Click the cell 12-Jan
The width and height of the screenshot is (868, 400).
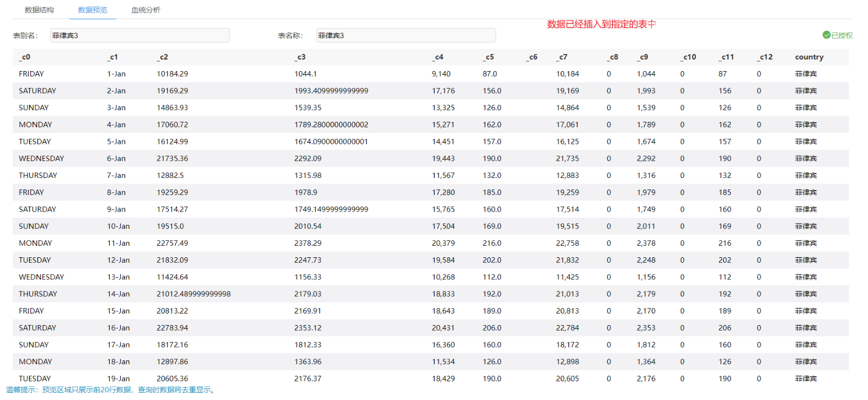pos(119,261)
